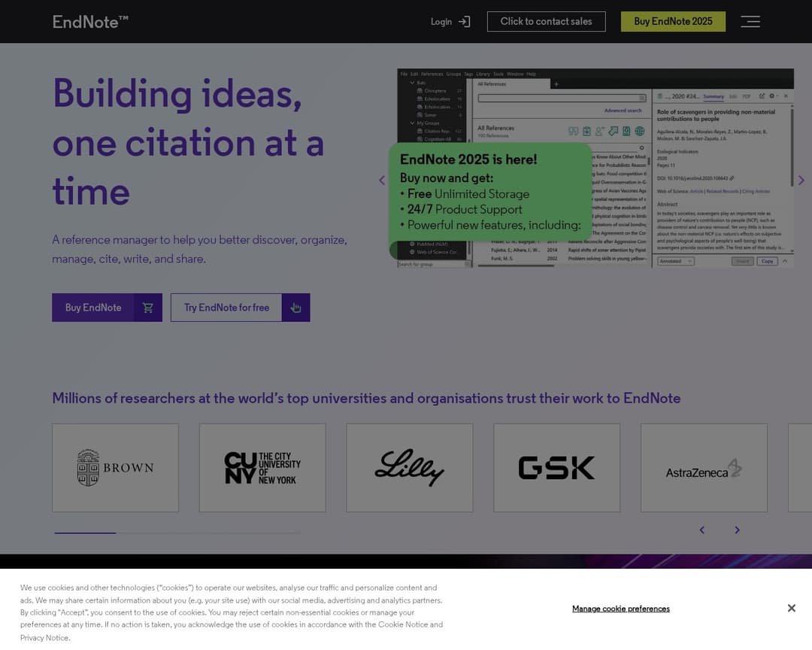Select the AstraZeneca logo card
This screenshot has width=812, height=650.
coord(704,467)
